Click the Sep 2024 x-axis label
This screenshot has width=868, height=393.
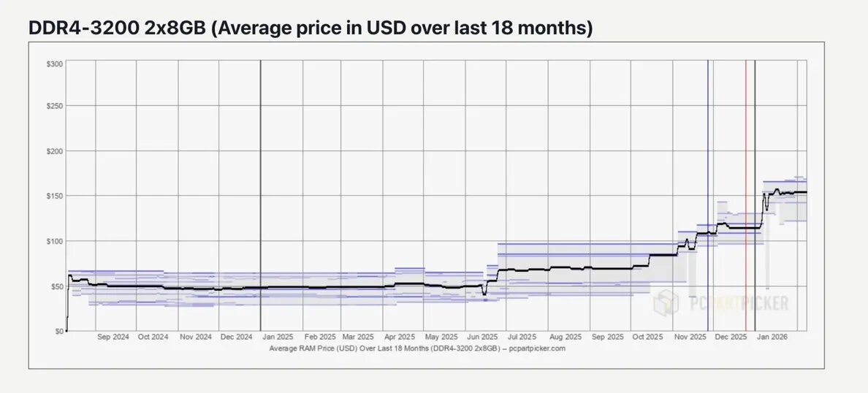113,337
